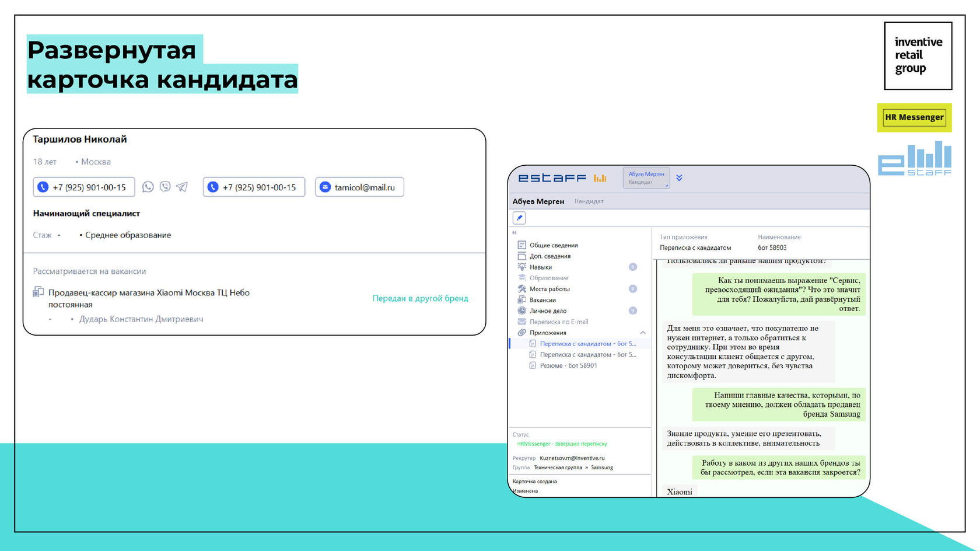Viewport: 980px width, 551px height.
Task: Click the Доп. сведения window icon
Action: coord(521,256)
